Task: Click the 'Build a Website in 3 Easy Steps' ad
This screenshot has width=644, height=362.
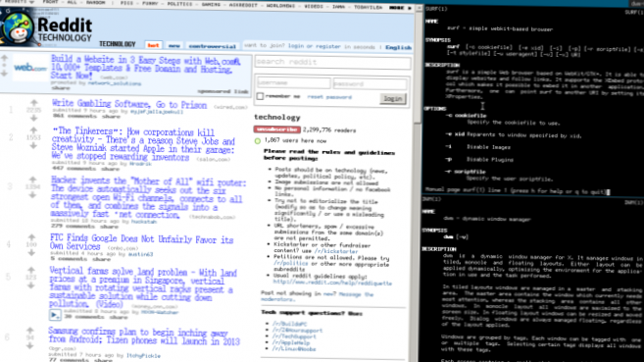Action: point(145,67)
